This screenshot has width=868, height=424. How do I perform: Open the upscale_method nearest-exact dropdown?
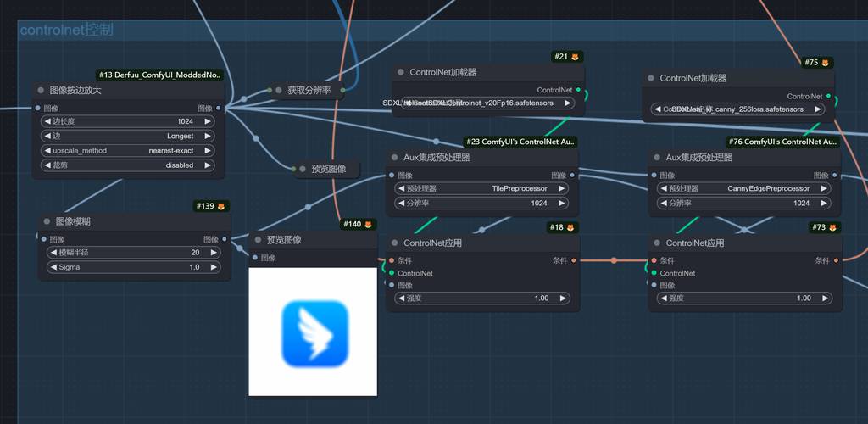click(127, 150)
